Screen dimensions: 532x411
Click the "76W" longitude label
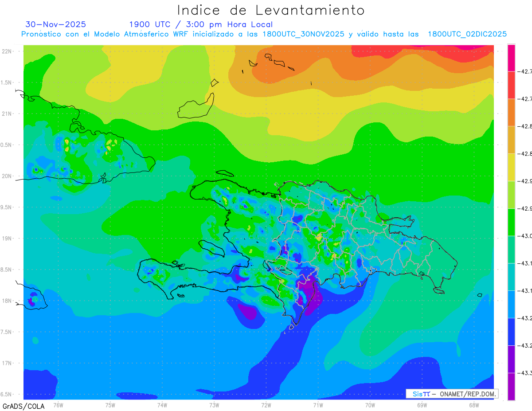point(58,405)
